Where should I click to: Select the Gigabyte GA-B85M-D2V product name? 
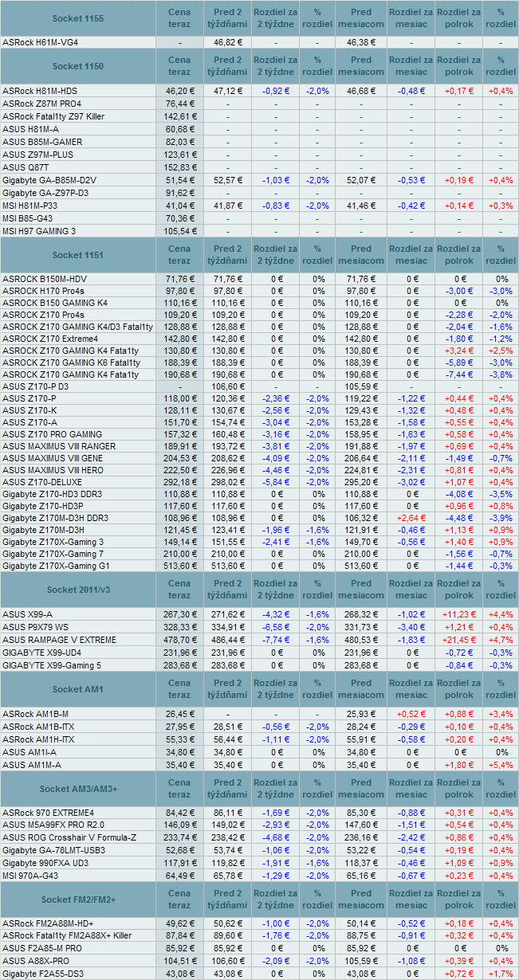click(49, 180)
